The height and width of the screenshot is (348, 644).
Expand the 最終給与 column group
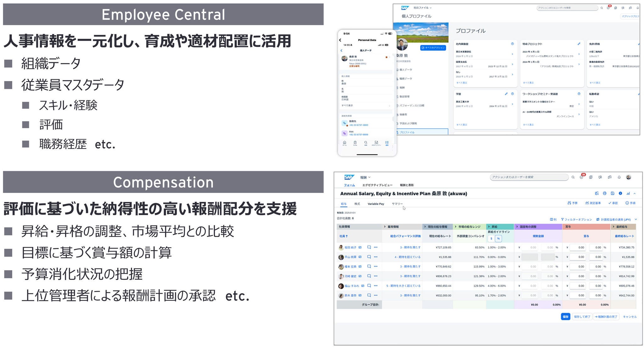point(613,227)
